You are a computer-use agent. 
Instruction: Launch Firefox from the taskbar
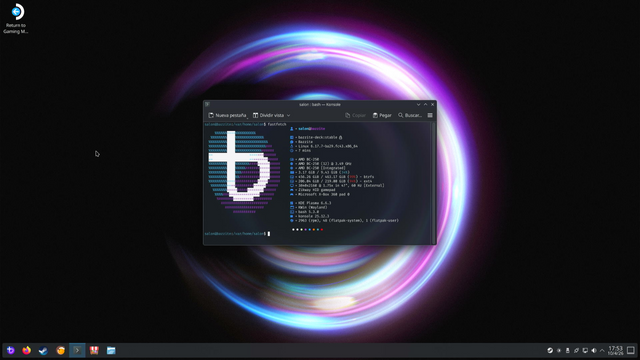point(27,350)
